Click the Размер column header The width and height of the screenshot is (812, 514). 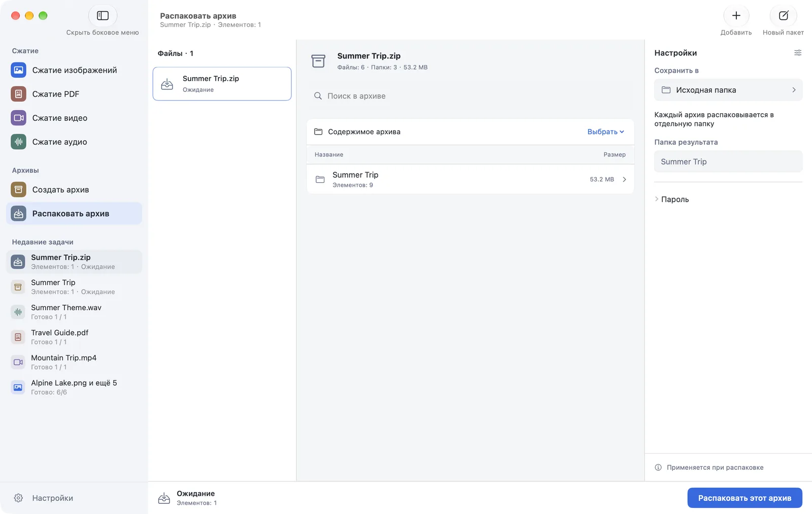(x=614, y=154)
